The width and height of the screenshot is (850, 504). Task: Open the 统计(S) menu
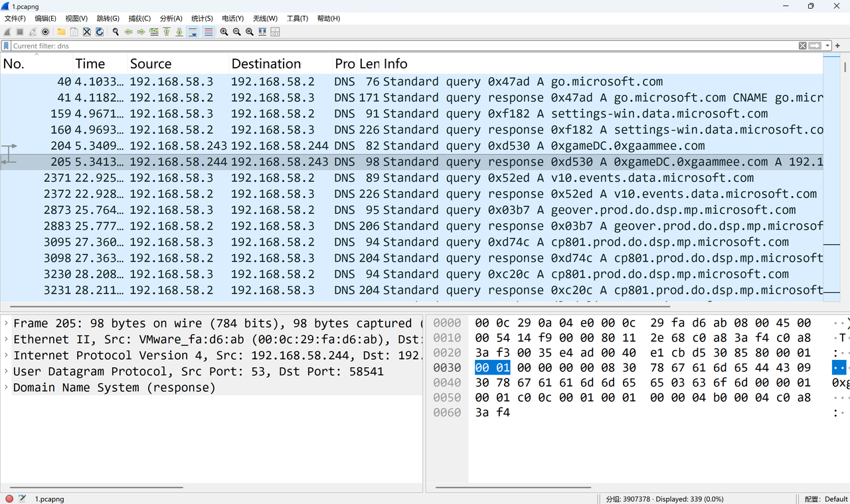[x=202, y=19]
